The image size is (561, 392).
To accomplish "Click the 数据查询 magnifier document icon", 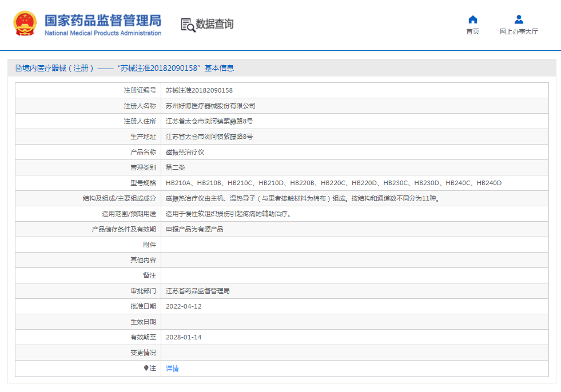I will (x=188, y=25).
